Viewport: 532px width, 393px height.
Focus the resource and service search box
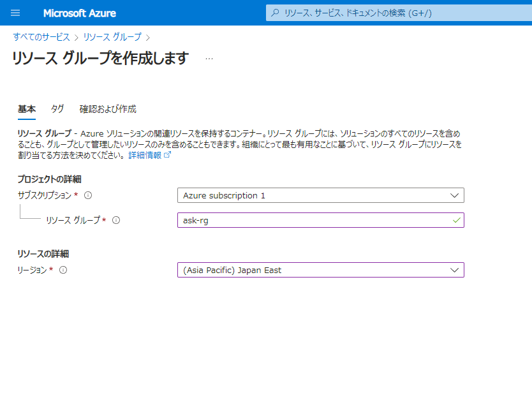click(x=399, y=13)
